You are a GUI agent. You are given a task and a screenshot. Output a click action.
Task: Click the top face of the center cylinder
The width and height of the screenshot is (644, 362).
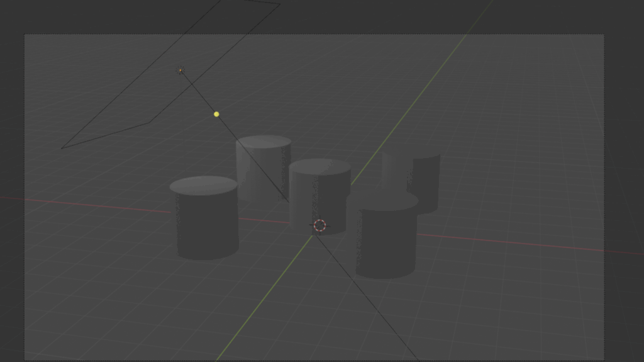coord(319,166)
